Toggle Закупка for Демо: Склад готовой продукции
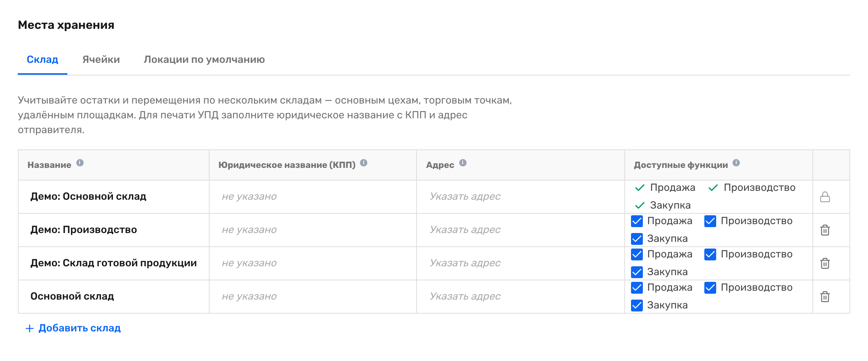 coord(637,272)
